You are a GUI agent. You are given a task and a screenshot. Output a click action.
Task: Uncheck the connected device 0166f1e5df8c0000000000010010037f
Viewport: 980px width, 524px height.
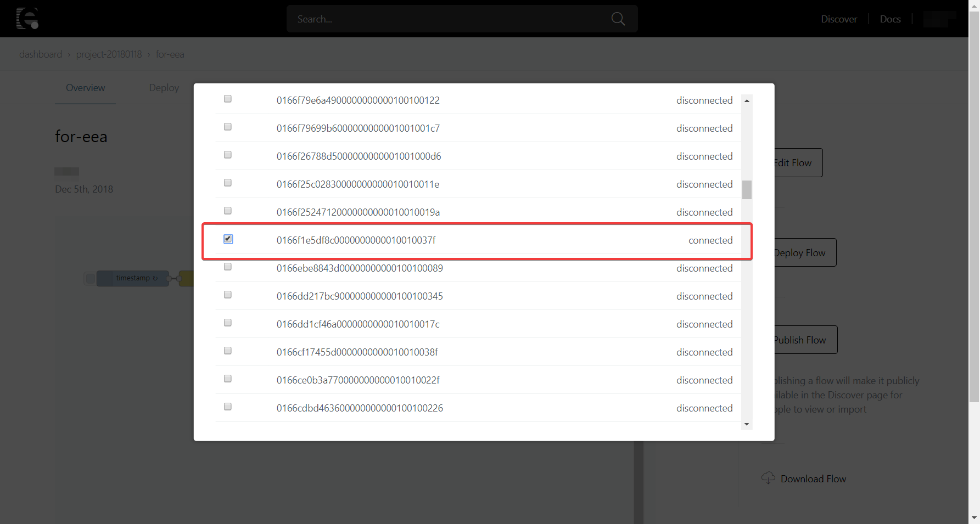pyautogui.click(x=227, y=239)
